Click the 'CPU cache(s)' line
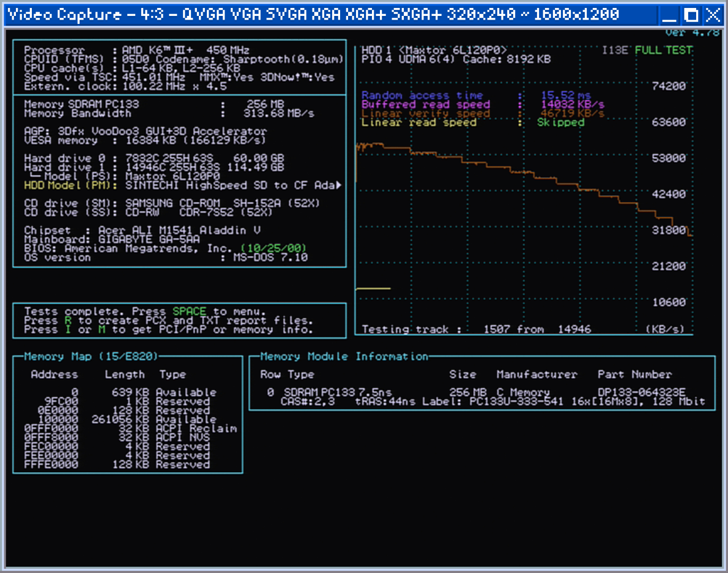This screenshot has height=573, width=728. pyautogui.click(x=132, y=68)
